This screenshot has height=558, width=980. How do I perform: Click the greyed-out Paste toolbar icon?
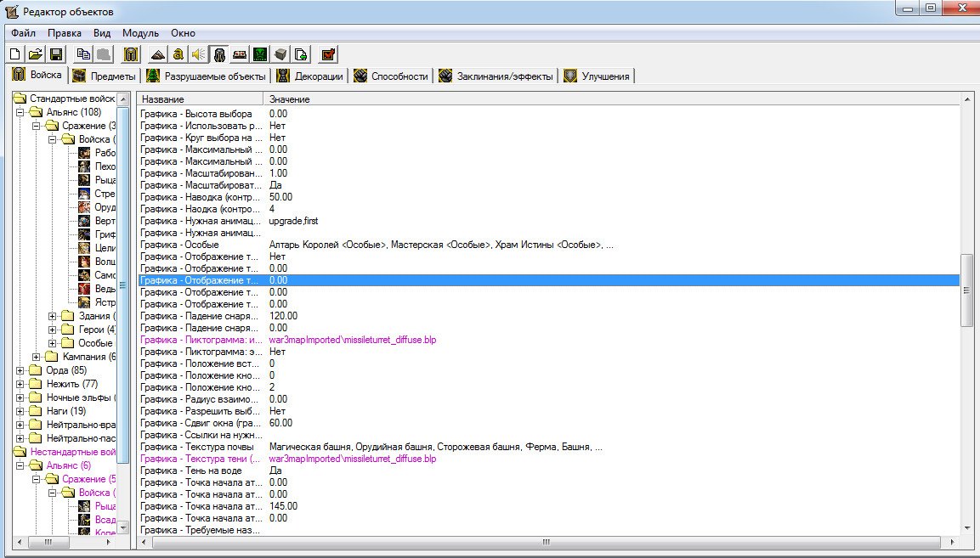103,54
